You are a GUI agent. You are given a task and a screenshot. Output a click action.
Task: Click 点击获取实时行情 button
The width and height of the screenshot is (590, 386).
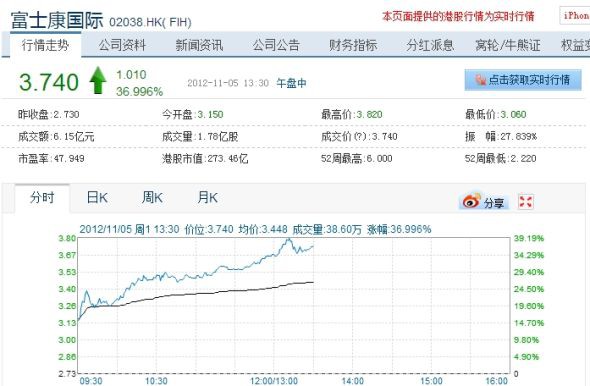[523, 80]
